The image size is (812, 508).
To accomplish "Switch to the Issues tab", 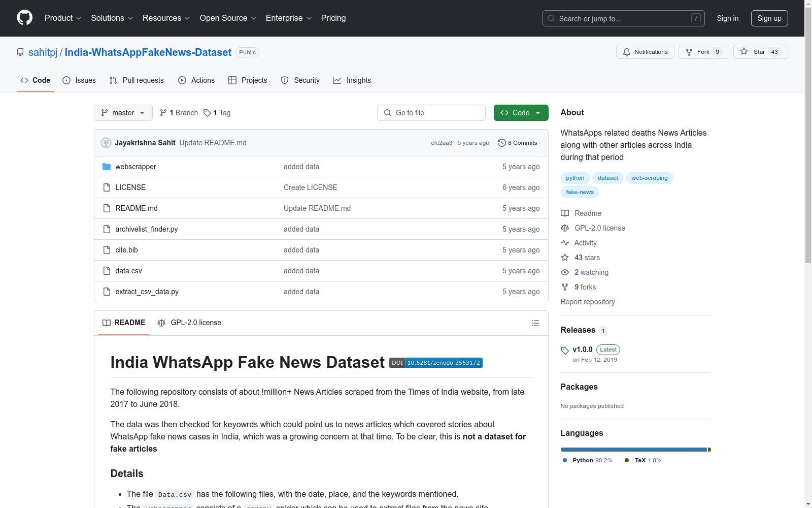I will pos(79,80).
